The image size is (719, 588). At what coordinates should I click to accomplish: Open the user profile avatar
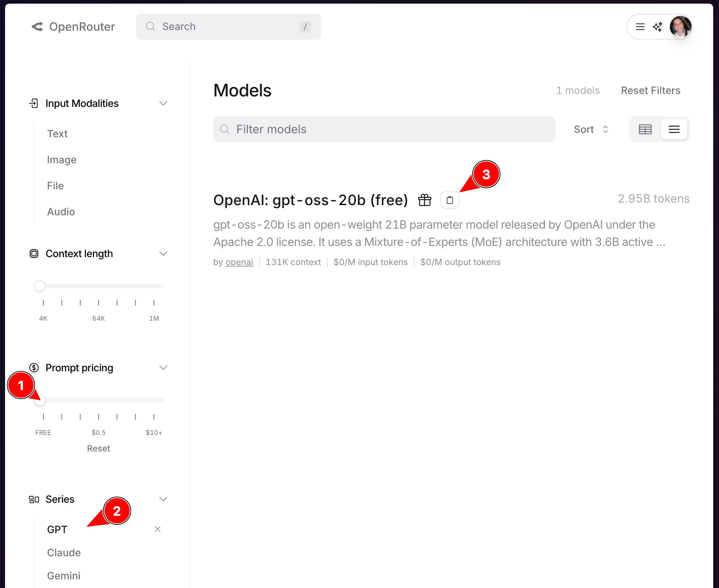681,27
